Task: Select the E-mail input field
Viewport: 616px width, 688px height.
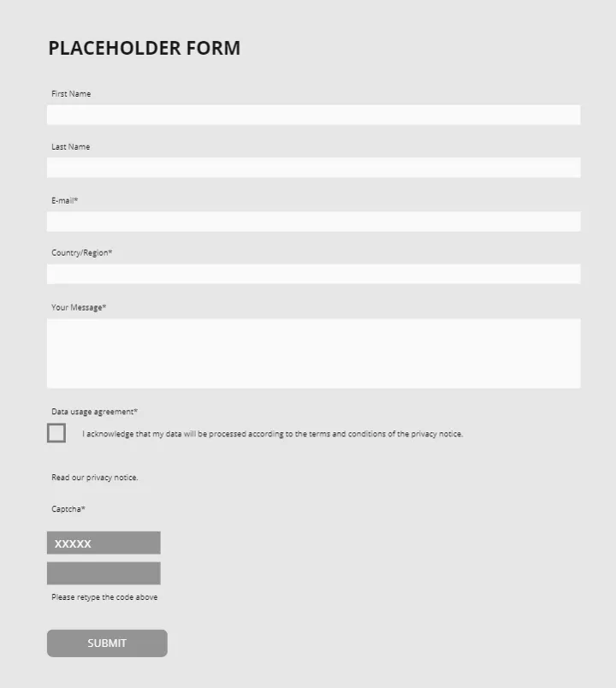Action: click(x=313, y=222)
